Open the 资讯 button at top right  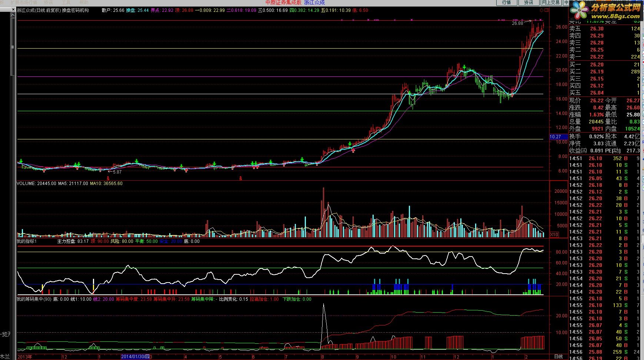tap(528, 3)
